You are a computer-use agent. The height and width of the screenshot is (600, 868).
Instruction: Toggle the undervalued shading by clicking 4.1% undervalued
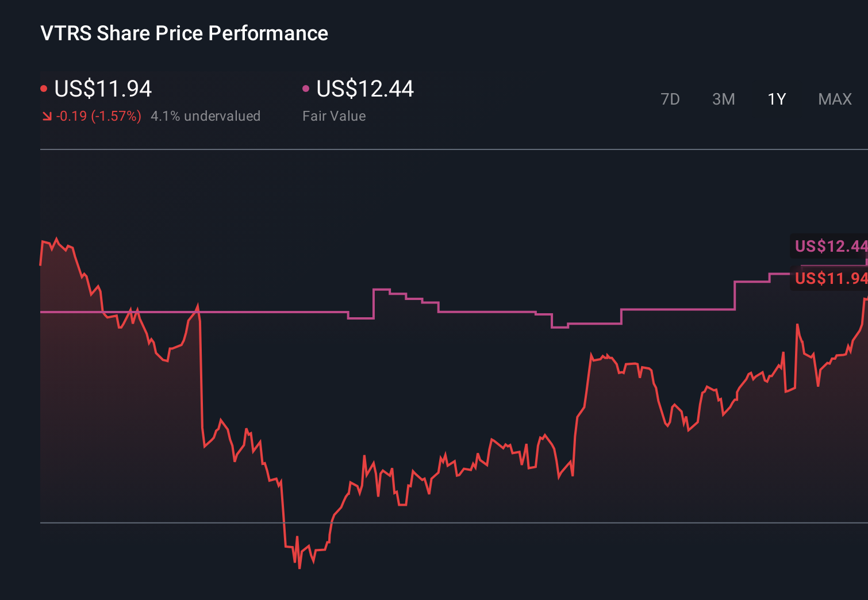coord(205,116)
